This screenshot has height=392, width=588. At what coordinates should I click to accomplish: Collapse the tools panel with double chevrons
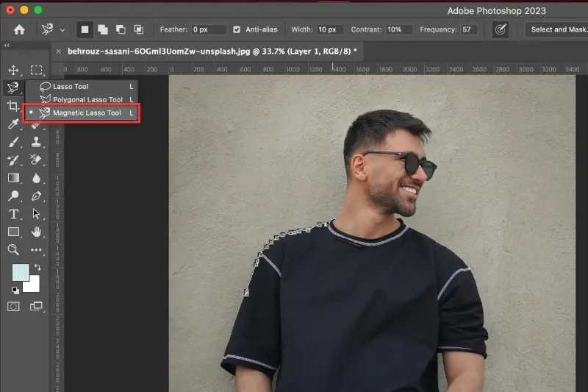(7, 46)
